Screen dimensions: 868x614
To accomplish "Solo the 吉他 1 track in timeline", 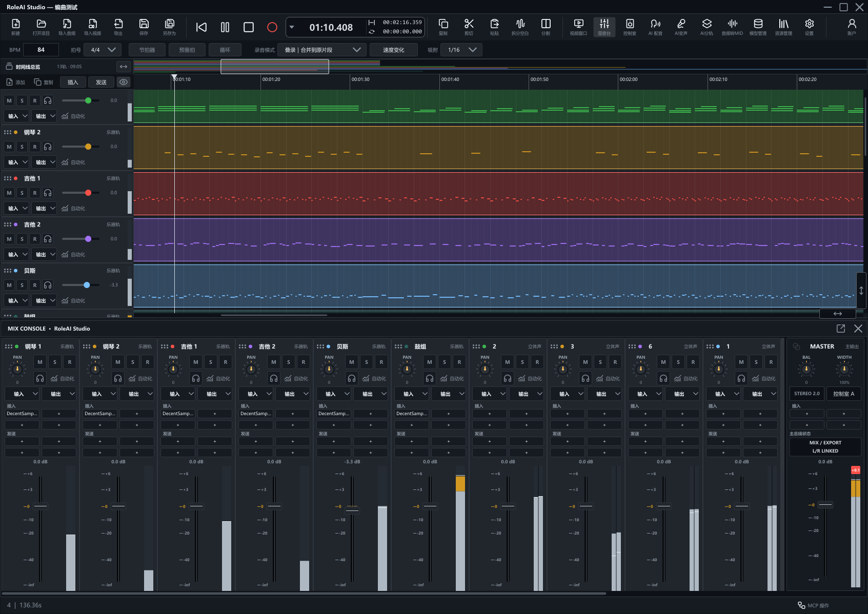I will 22,193.
